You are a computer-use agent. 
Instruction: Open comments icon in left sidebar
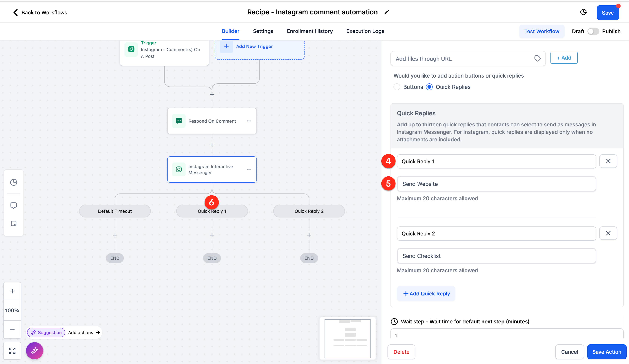click(14, 205)
